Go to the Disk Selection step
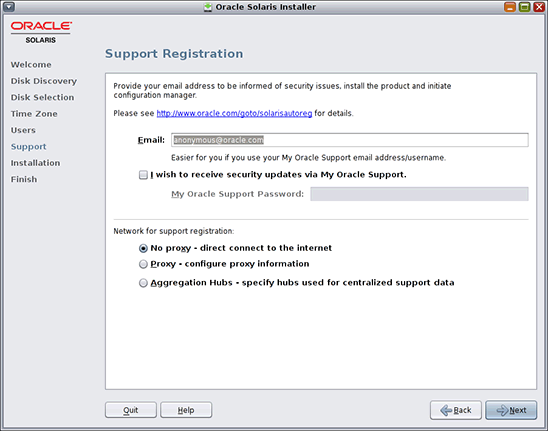The width and height of the screenshot is (548, 431). 42,98
